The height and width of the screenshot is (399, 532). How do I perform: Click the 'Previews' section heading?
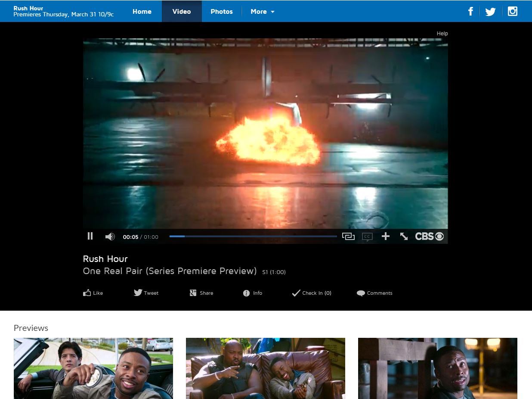pos(31,328)
